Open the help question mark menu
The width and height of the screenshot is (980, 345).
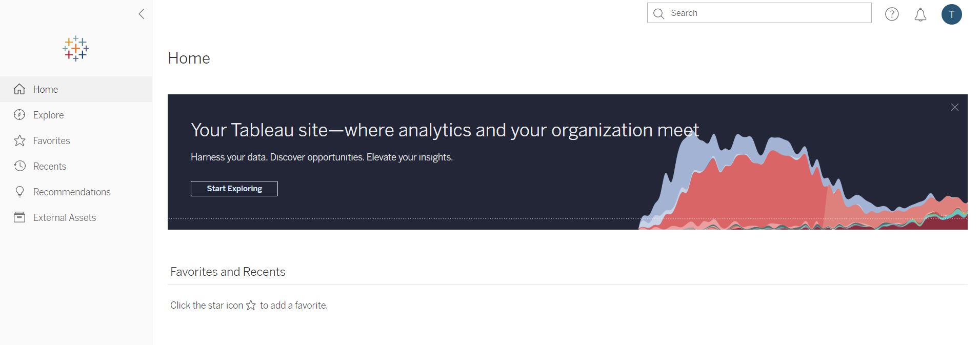click(x=892, y=14)
